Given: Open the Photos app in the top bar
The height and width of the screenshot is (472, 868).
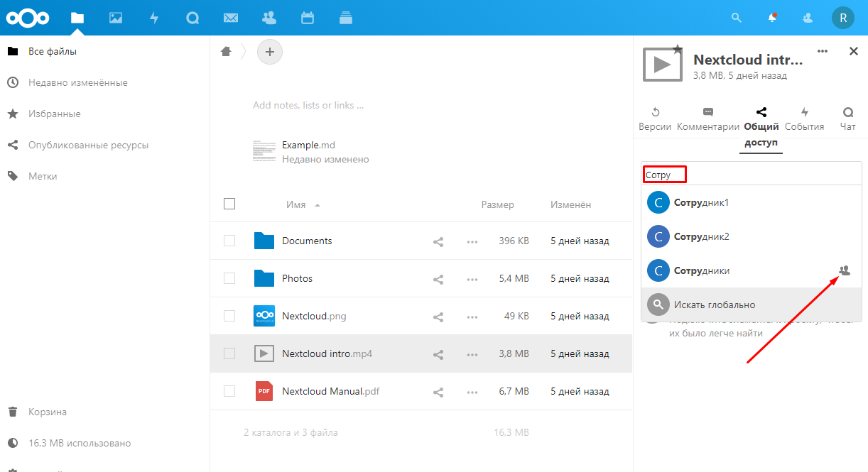Looking at the screenshot, I should pyautogui.click(x=116, y=18).
